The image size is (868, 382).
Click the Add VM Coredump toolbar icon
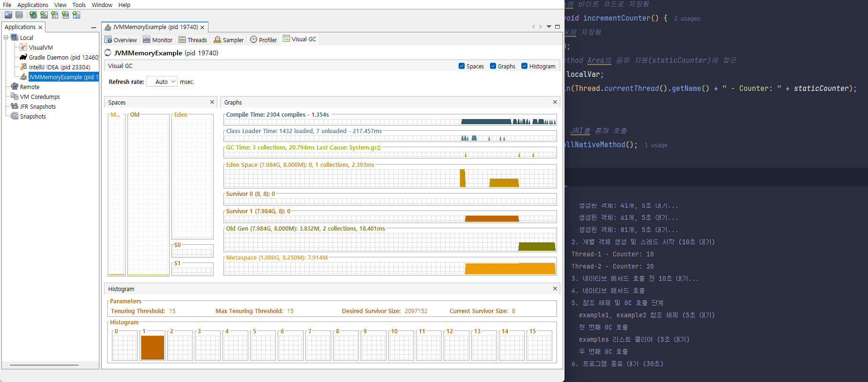point(55,15)
